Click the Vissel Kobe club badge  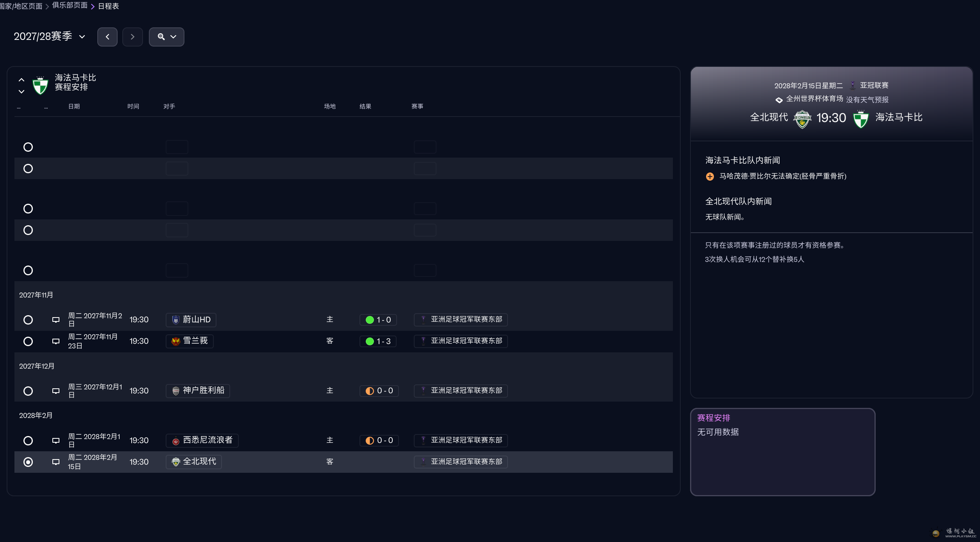coord(176,391)
